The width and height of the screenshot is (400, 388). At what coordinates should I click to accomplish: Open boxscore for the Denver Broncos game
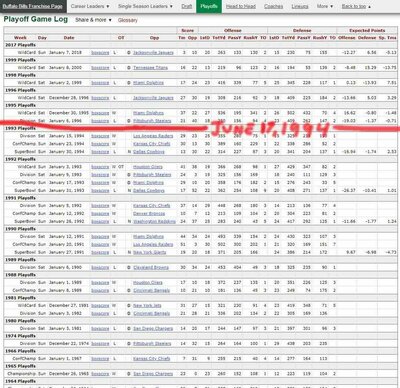tap(100, 213)
